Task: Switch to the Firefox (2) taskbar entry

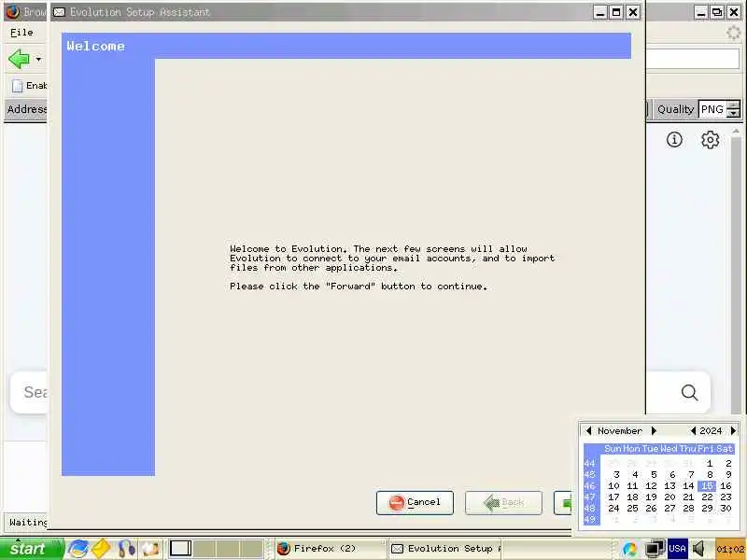Action: point(331,549)
